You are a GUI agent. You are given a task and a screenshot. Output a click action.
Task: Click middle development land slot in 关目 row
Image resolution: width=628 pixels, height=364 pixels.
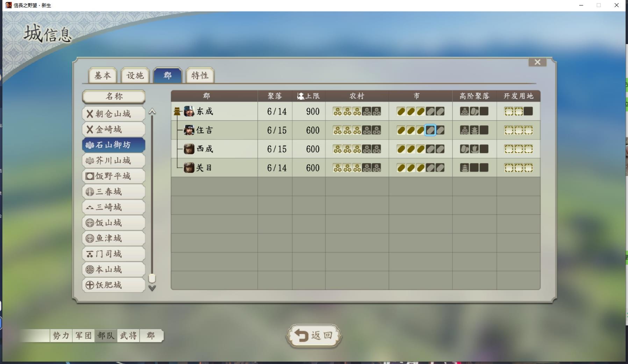pyautogui.click(x=519, y=168)
